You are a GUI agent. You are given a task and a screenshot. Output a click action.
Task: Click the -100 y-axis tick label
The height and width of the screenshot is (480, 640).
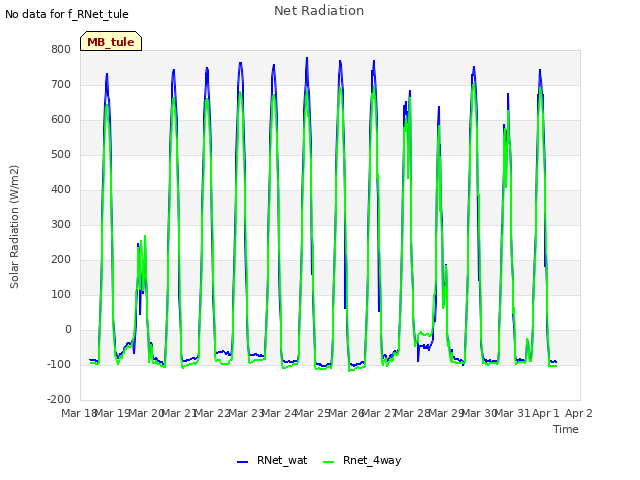click(x=59, y=364)
